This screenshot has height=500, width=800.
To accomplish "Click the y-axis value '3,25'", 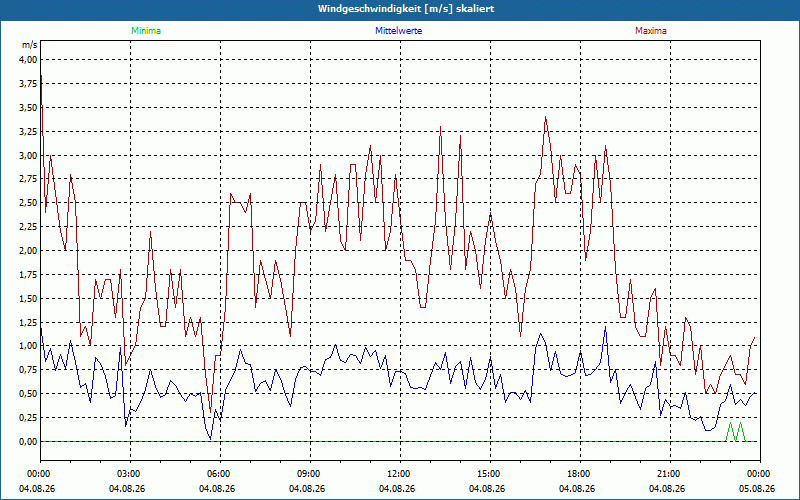I will click(28, 132).
